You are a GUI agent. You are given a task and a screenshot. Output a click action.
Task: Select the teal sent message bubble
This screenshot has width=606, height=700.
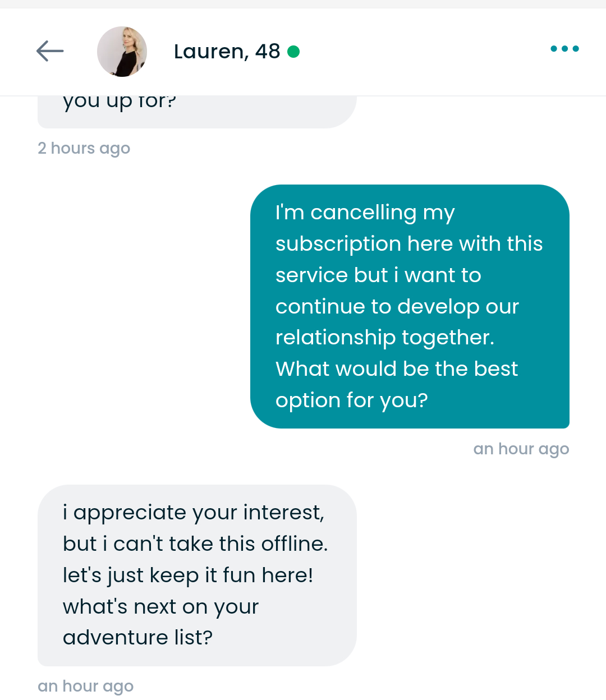(410, 306)
